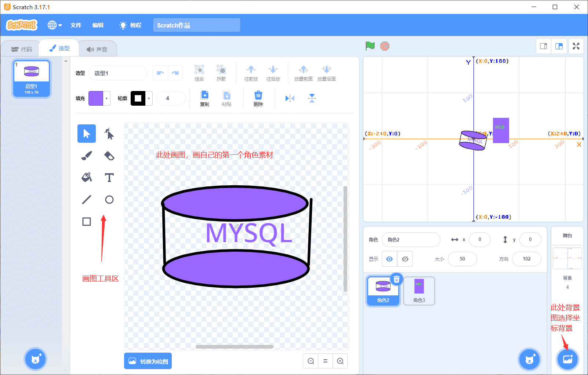The image size is (588, 375).
Task: Select the arrow Select tool
Action: [x=87, y=134]
